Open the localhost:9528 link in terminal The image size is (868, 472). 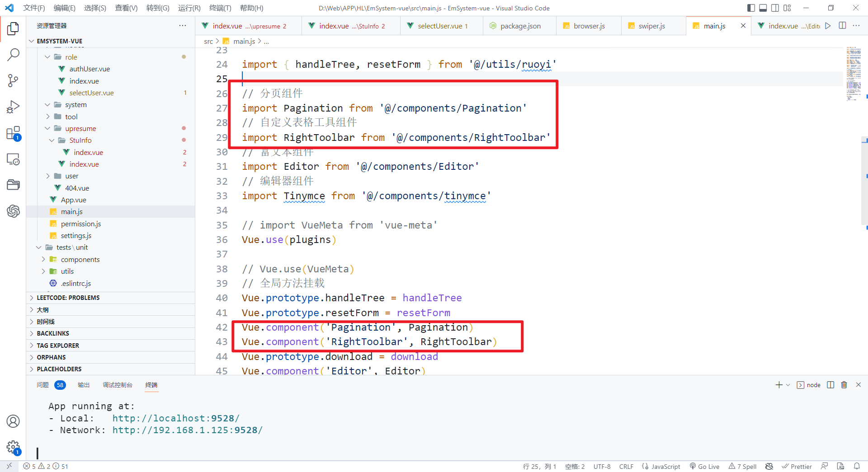coord(176,418)
